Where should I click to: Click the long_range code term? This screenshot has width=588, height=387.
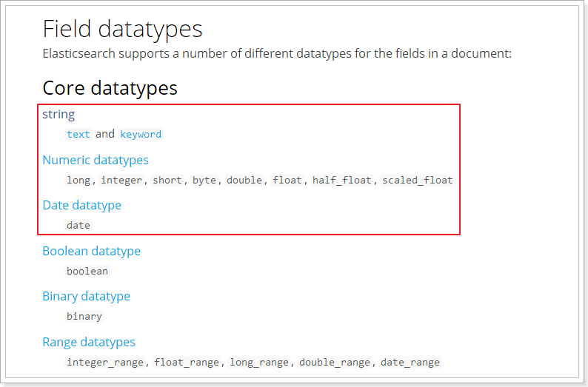pos(259,363)
